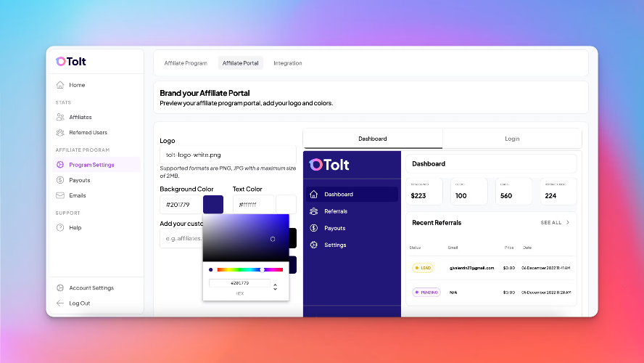Click the PENDING status badge
644x363 pixels.
point(426,293)
